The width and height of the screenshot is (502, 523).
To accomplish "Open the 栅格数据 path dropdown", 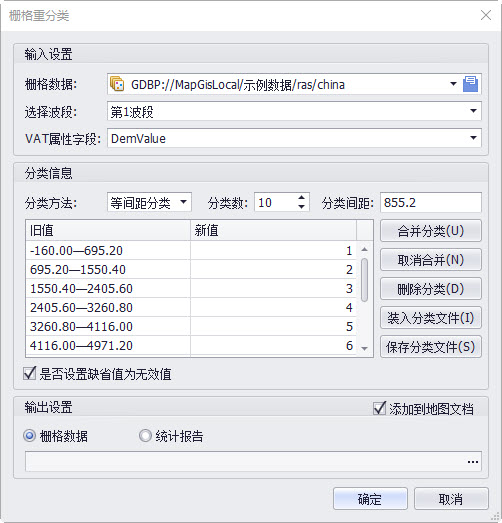I will (x=453, y=84).
